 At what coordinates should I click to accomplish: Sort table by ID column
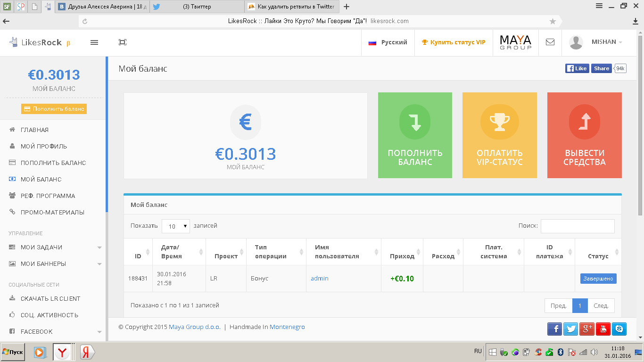pyautogui.click(x=138, y=252)
